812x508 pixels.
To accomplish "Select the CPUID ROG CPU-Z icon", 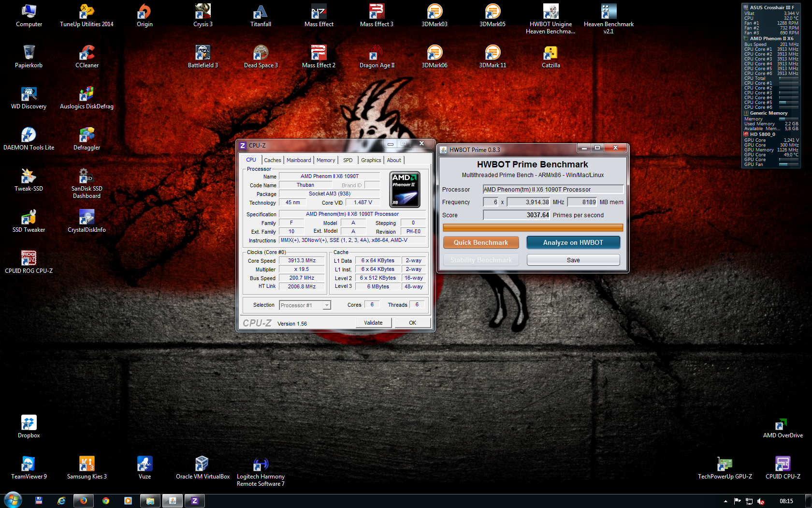I will pyautogui.click(x=29, y=262).
